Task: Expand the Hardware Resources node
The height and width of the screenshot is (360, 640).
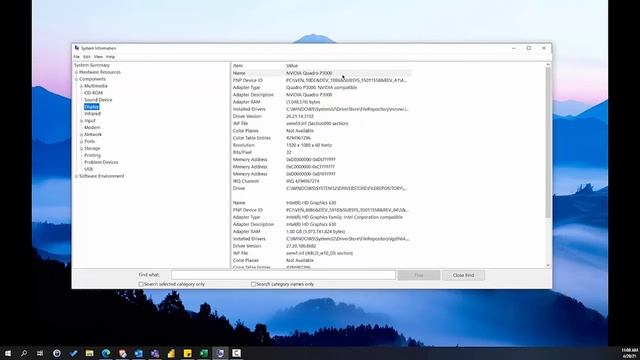Action: [76, 72]
